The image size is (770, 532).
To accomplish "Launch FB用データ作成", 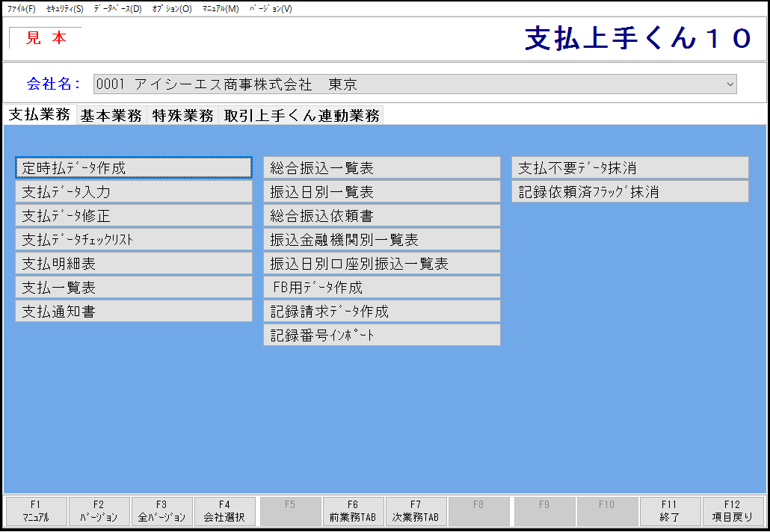I will click(382, 287).
